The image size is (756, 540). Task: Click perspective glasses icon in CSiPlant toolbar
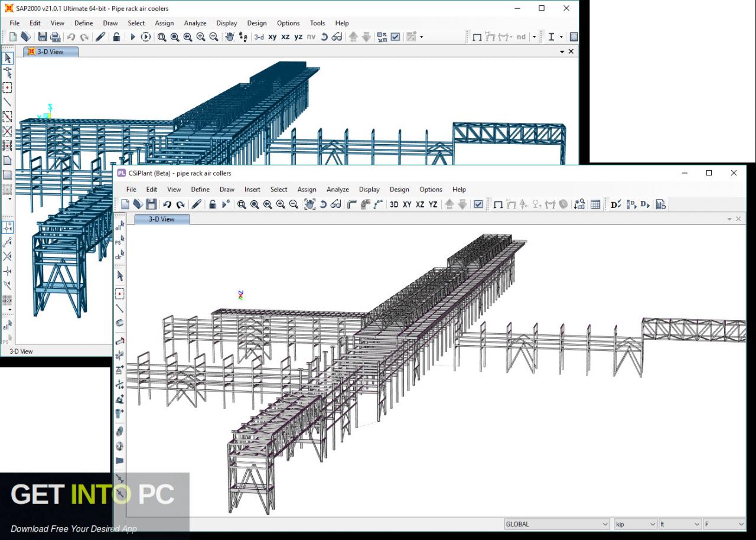coord(336,204)
